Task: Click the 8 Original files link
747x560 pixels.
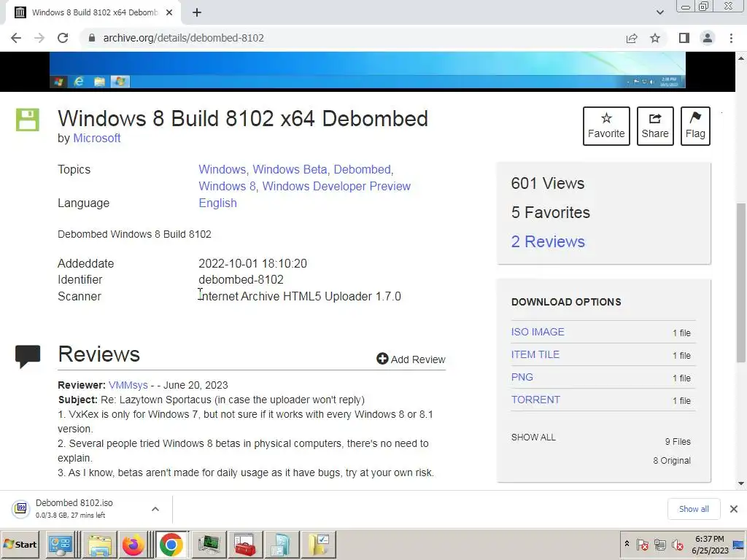Action: [672, 461]
